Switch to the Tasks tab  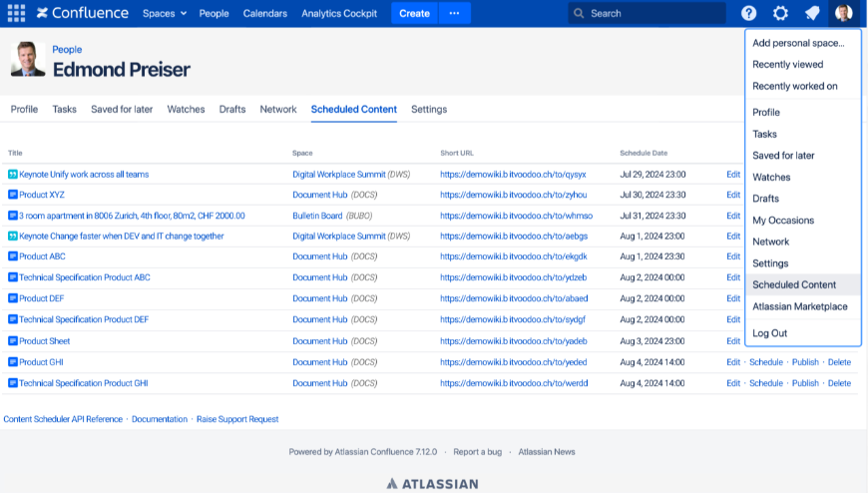[64, 109]
